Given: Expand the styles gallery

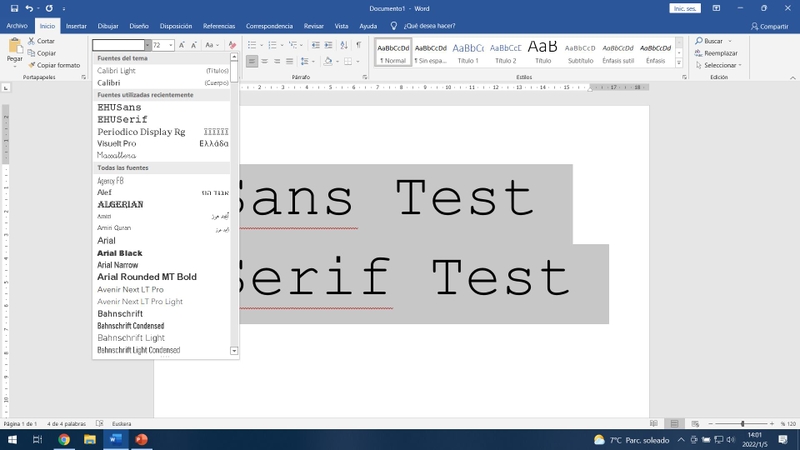Looking at the screenshot, I should [679, 63].
